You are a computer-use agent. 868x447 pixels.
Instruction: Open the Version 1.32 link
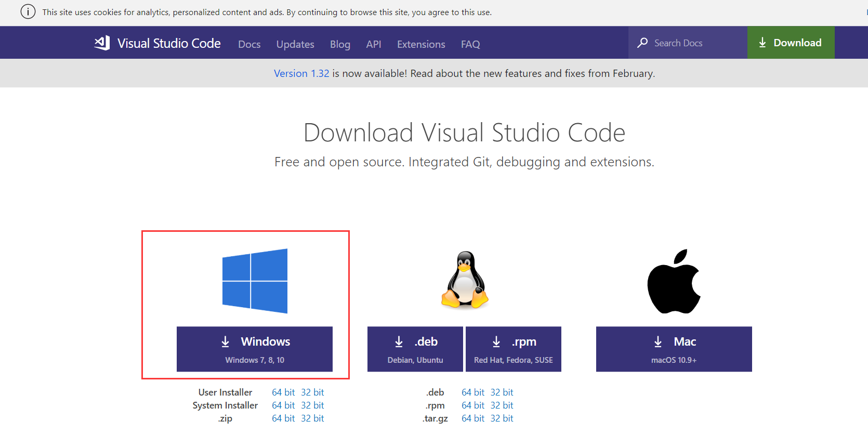coord(301,73)
